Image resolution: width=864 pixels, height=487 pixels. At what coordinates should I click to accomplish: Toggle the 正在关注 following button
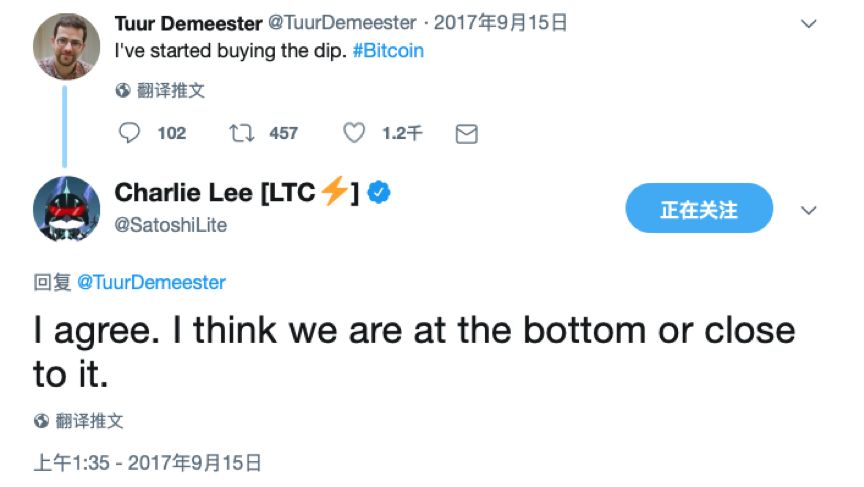tap(699, 208)
